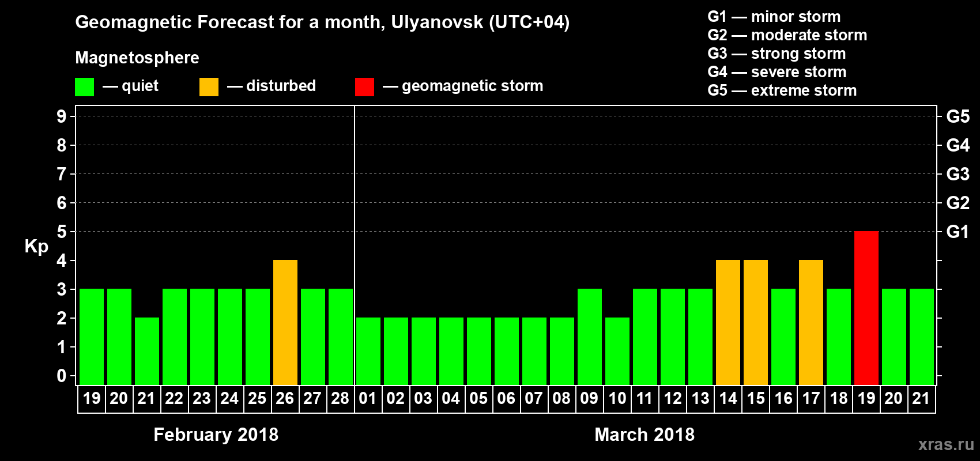Select date label 14 on the axis
Image resolution: width=980 pixels, height=461 pixels.
click(728, 398)
